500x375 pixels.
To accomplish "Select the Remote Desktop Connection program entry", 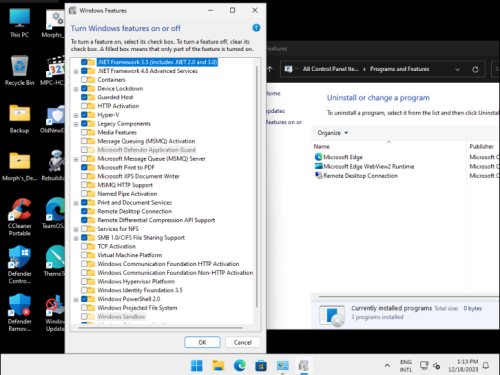I will coord(360,176).
